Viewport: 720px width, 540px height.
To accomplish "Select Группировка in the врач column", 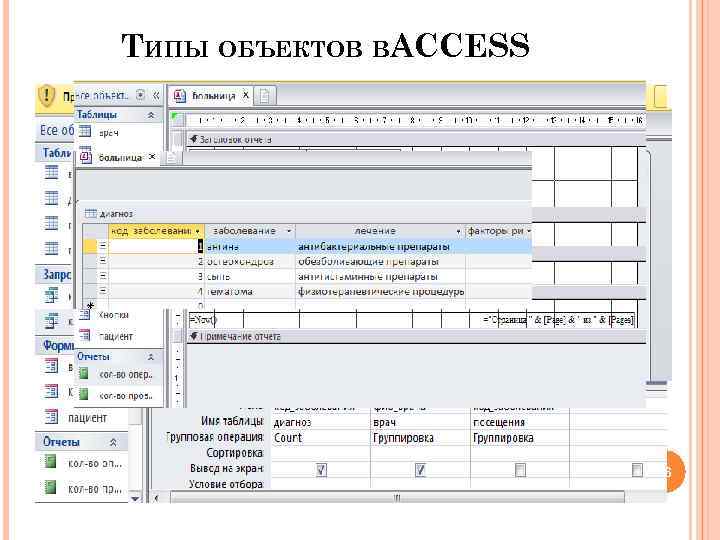I will pyautogui.click(x=420, y=438).
